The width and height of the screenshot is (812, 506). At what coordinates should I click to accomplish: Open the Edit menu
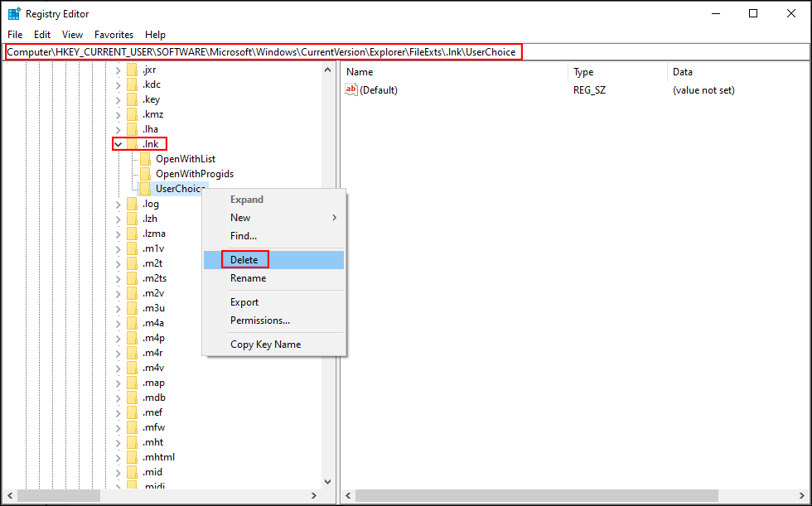pos(42,35)
